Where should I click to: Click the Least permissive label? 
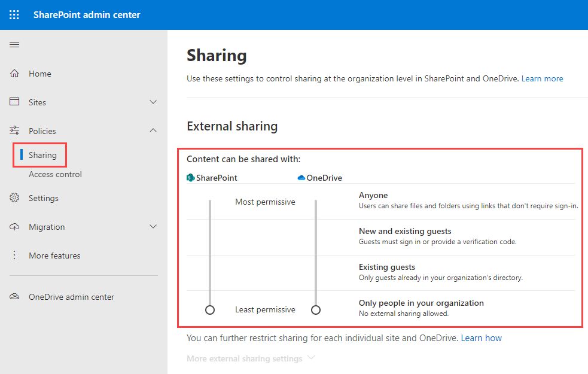pyautogui.click(x=265, y=309)
